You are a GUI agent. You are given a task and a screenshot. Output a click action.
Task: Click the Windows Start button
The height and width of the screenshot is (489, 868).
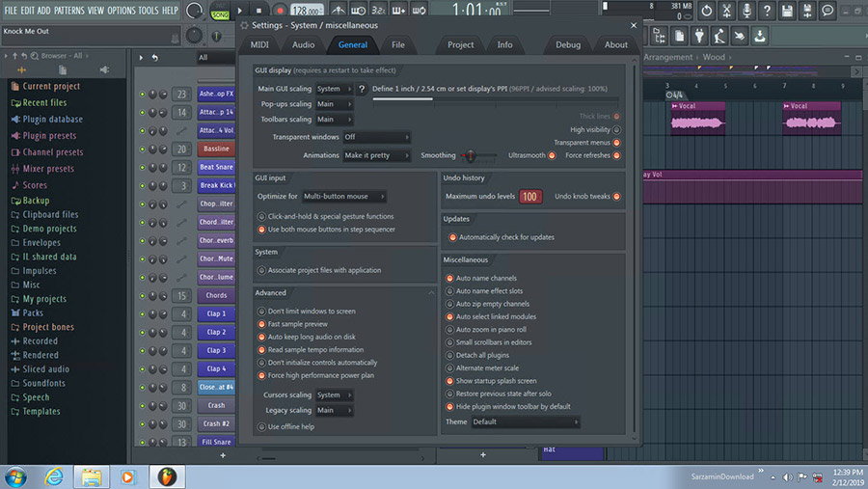[15, 476]
